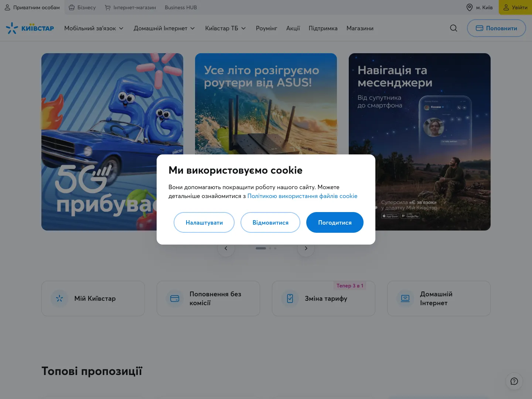Click the Мій Київстар star icon

(x=59, y=299)
